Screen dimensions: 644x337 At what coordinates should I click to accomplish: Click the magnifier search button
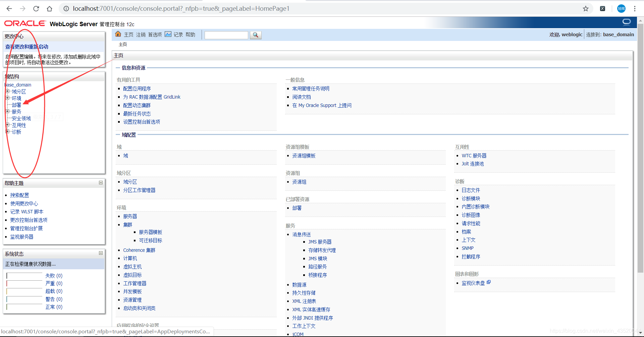(x=256, y=35)
